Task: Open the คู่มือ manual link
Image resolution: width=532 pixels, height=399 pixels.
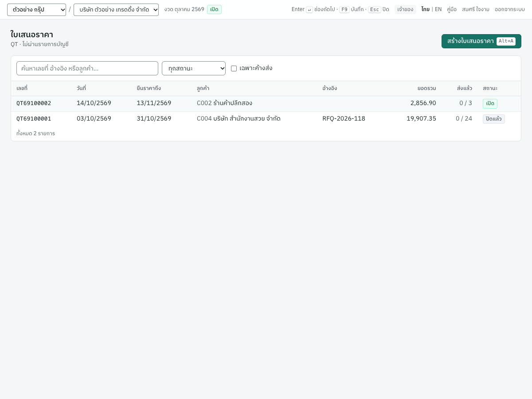Action: [452, 9]
